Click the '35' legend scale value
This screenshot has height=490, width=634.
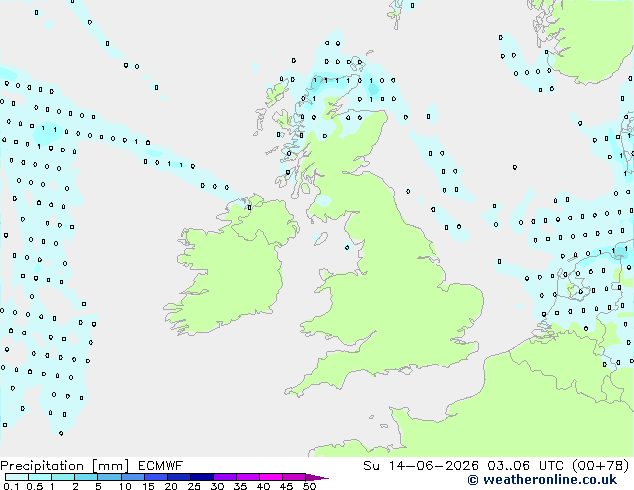pos(240,486)
